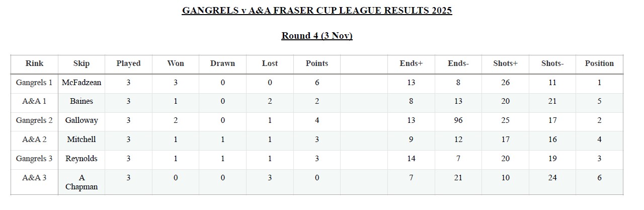
Task: Click the Points column header
Action: pos(317,63)
